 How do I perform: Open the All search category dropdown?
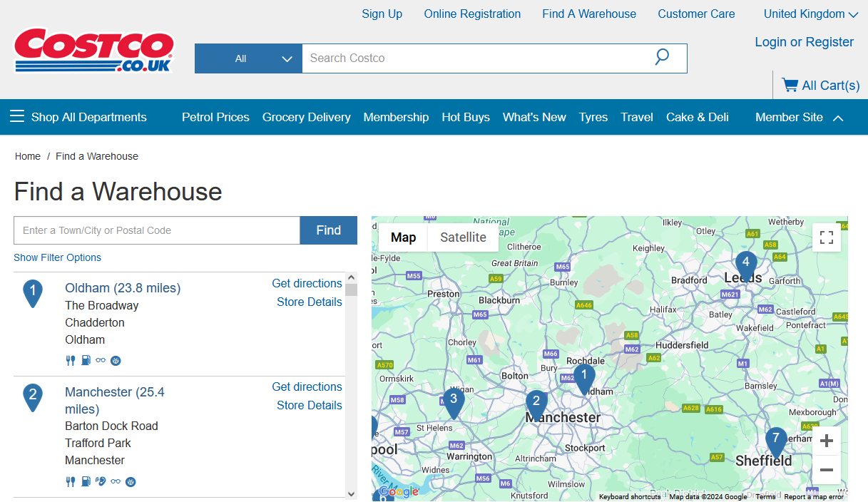tap(248, 58)
